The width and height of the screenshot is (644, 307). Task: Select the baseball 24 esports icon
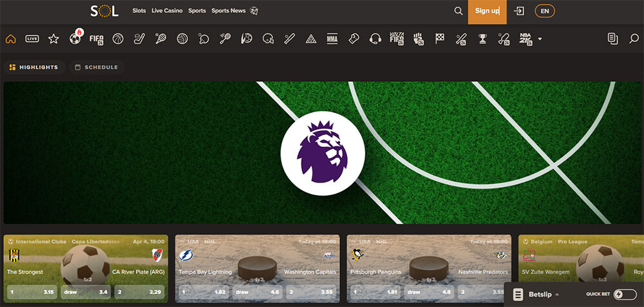[x=461, y=39]
